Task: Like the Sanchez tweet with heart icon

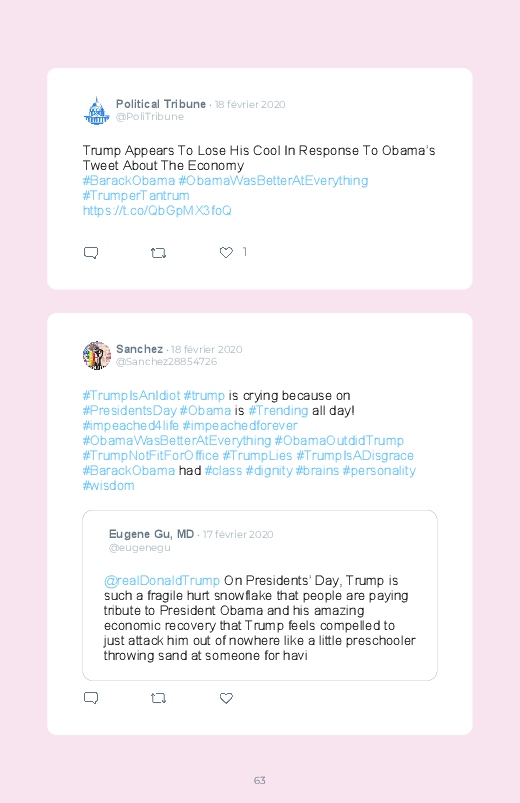Action: coord(226,698)
